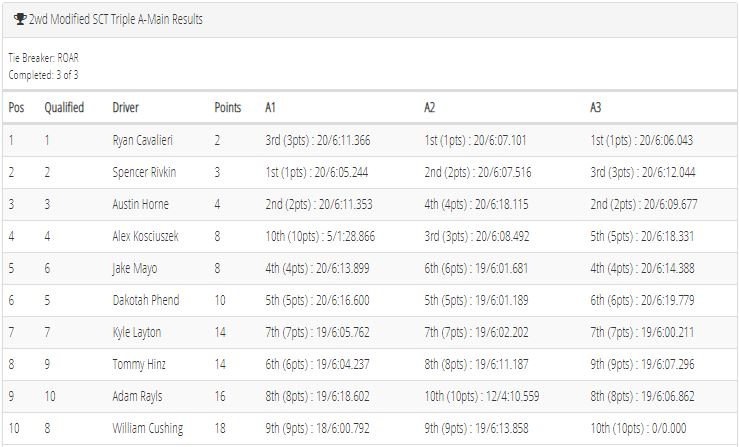Select Tommy Hinz in the driver column
Image resolution: width=739 pixels, height=447 pixels.
pyautogui.click(x=139, y=364)
